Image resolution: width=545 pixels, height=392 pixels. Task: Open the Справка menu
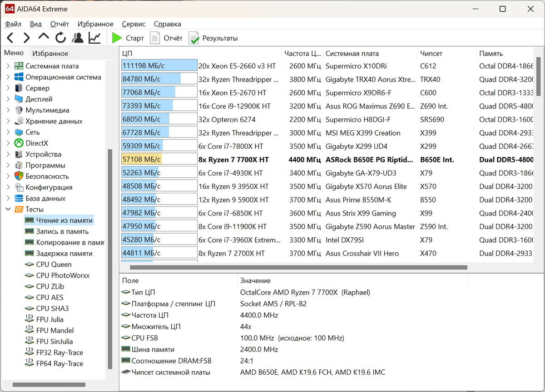(x=167, y=24)
